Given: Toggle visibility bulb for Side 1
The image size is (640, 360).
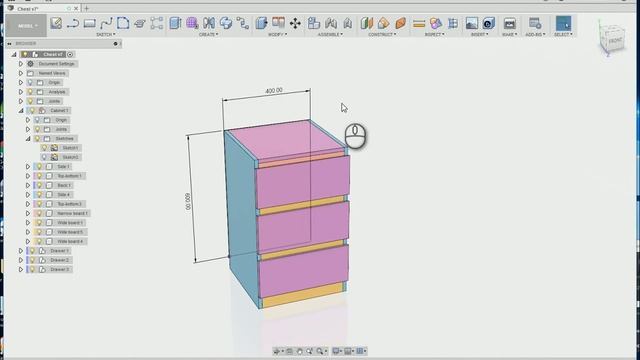Looking at the screenshot, I should pyautogui.click(x=40, y=167).
